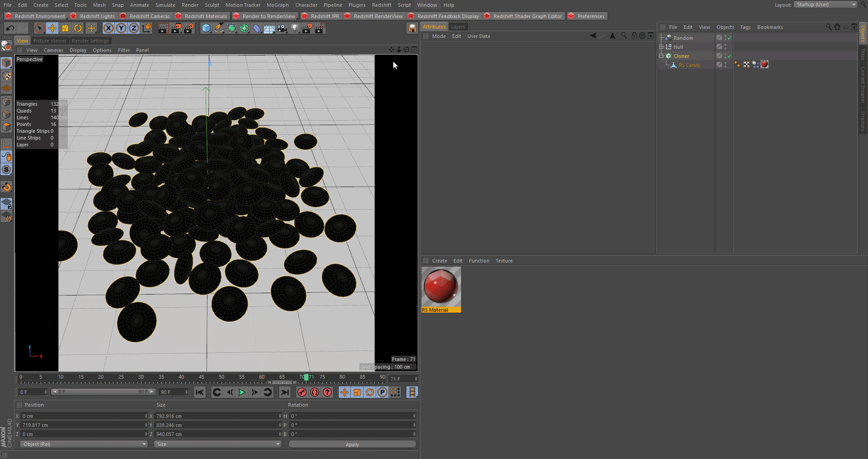
Task: Add a Cube primitive object
Action: (206, 28)
